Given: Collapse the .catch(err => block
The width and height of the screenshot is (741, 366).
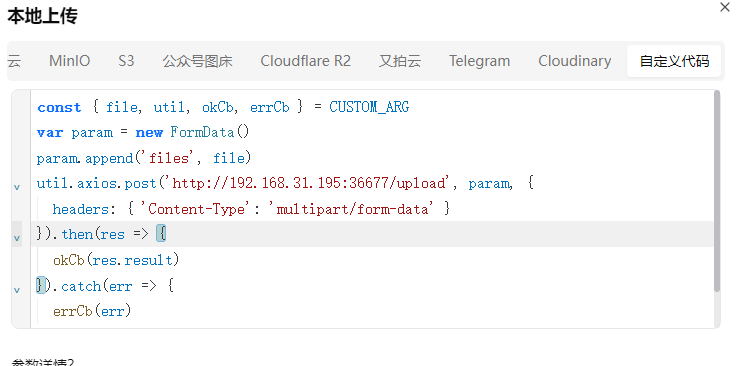Looking at the screenshot, I should 17,290.
